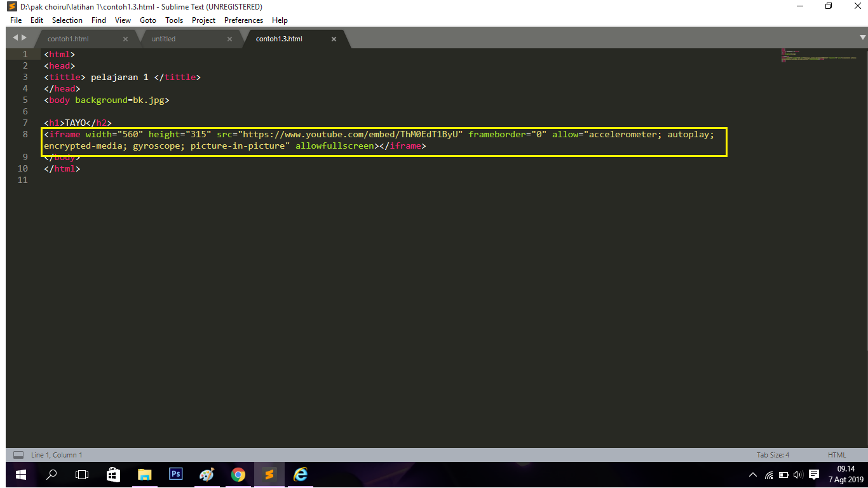Close the contoh1.html tab
This screenshot has width=868, height=488.
pos(125,39)
